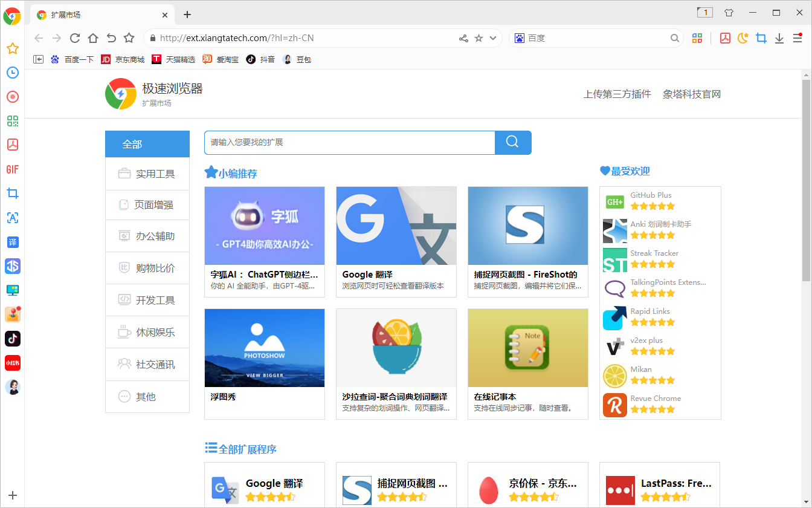Image resolution: width=812 pixels, height=508 pixels.
Task: Select the 休闲娱乐 category
Action: pos(147,332)
